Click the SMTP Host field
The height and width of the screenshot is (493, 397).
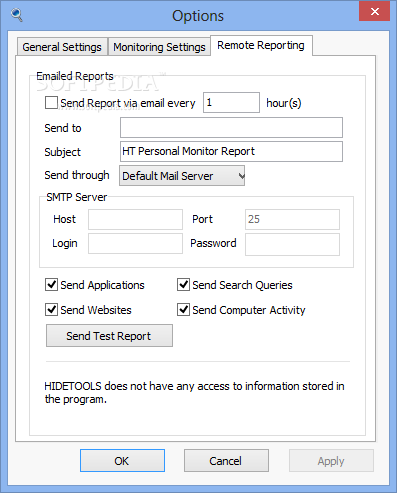[x=135, y=219]
